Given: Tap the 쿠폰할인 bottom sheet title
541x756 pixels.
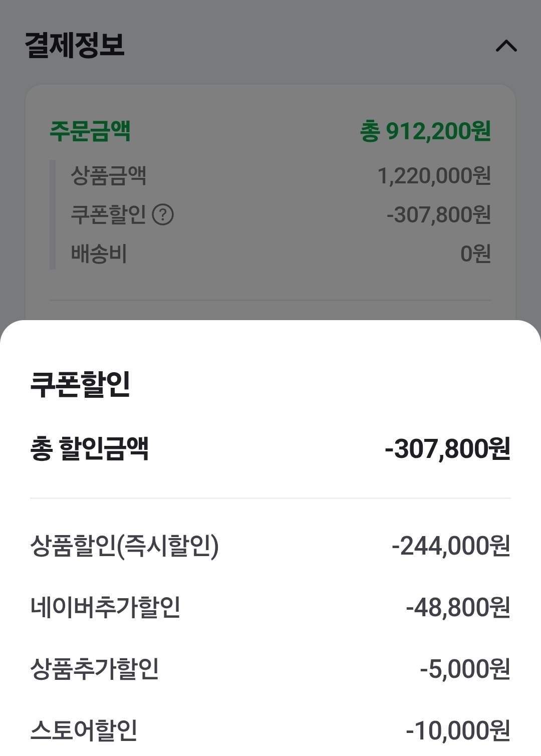Looking at the screenshot, I should click(x=80, y=384).
